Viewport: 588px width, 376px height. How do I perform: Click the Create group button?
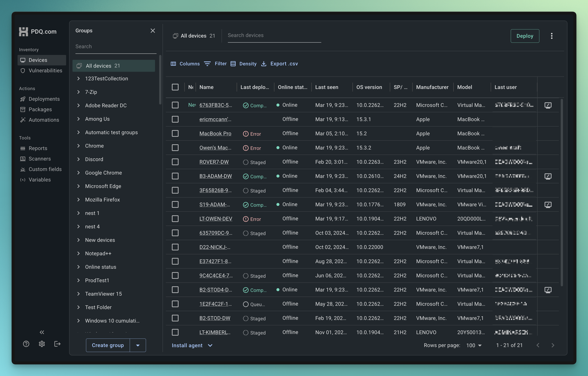tap(108, 345)
